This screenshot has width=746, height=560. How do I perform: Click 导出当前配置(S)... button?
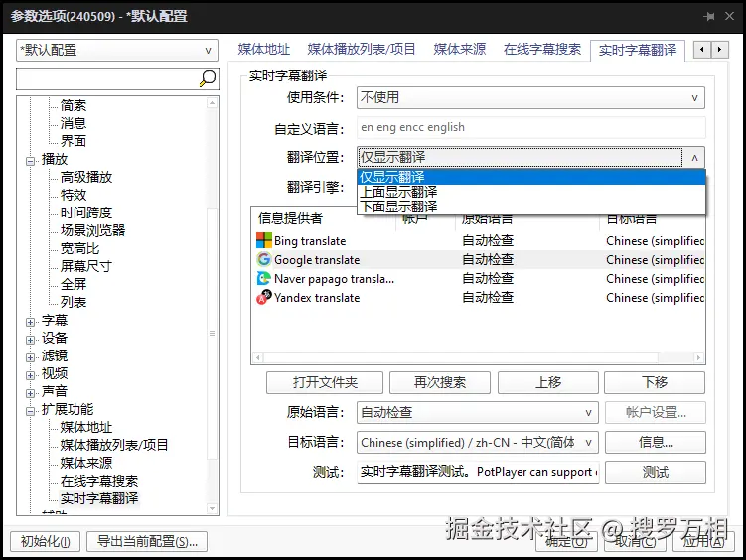pos(147,541)
